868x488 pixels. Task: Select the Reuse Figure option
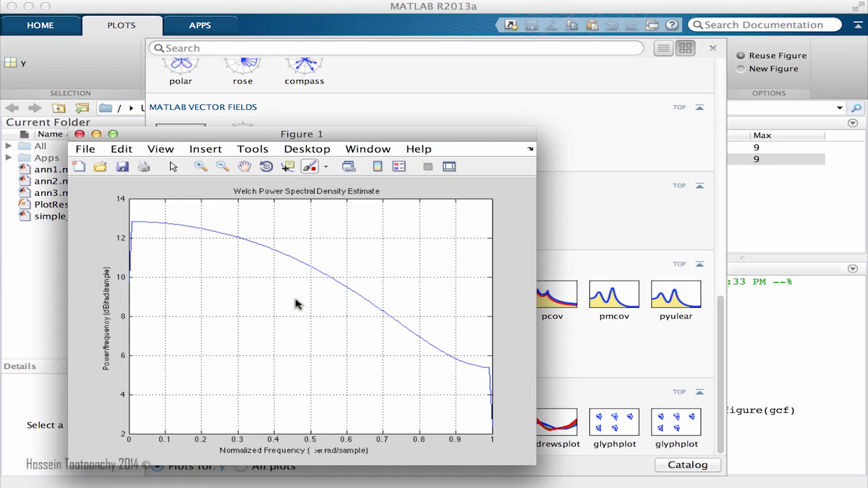tap(772, 56)
